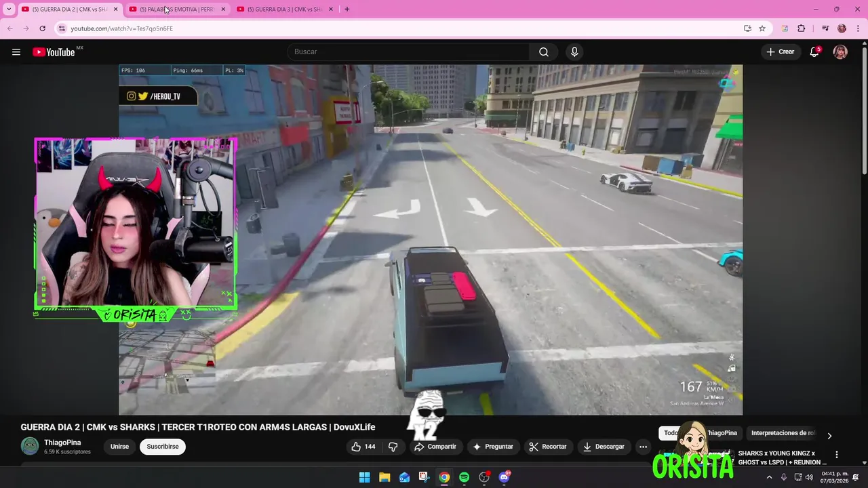
Task: Open the YouTube hamburger guide menu
Action: tap(16, 52)
